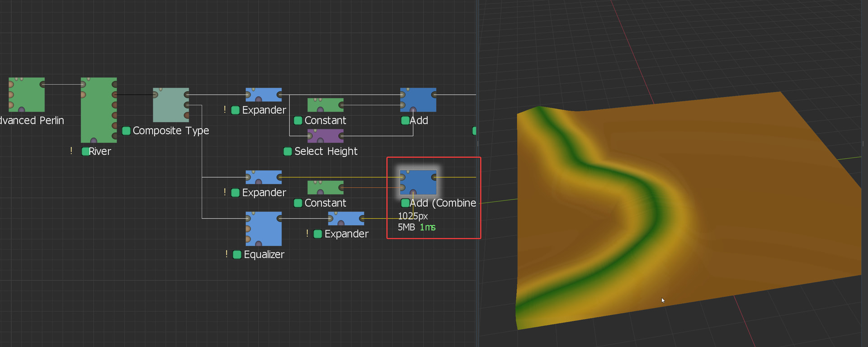Toggle the green box beside Composite Type

click(x=127, y=131)
